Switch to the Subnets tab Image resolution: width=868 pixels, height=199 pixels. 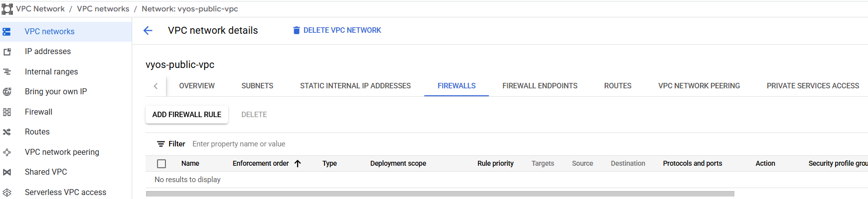point(257,86)
